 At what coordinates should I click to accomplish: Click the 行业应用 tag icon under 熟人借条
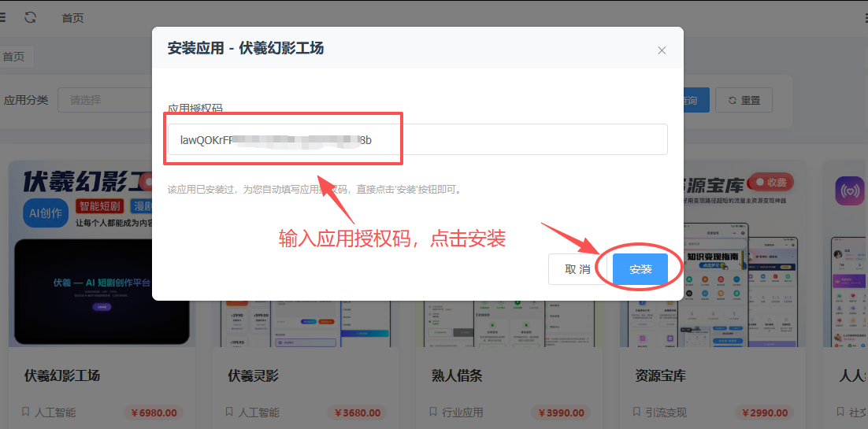point(433,412)
